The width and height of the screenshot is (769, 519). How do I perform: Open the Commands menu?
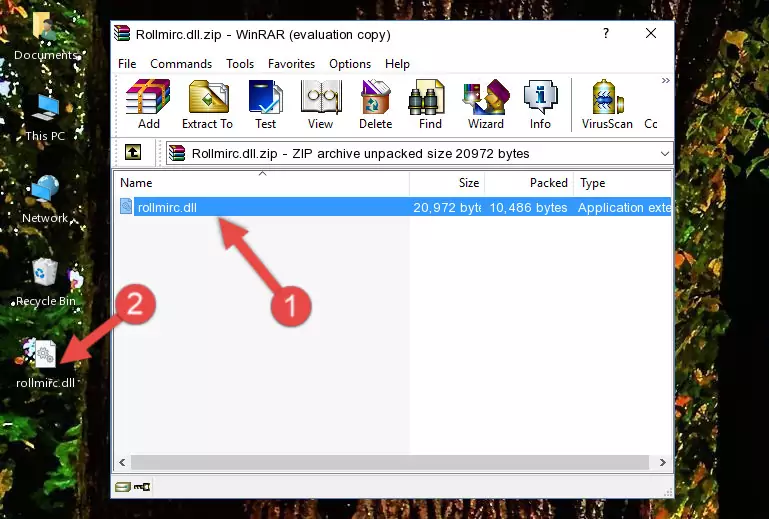(x=181, y=64)
